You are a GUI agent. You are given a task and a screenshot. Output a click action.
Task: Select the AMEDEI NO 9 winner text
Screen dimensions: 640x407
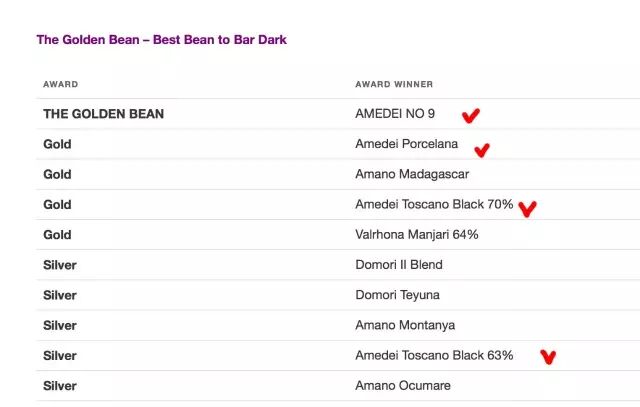click(395, 113)
